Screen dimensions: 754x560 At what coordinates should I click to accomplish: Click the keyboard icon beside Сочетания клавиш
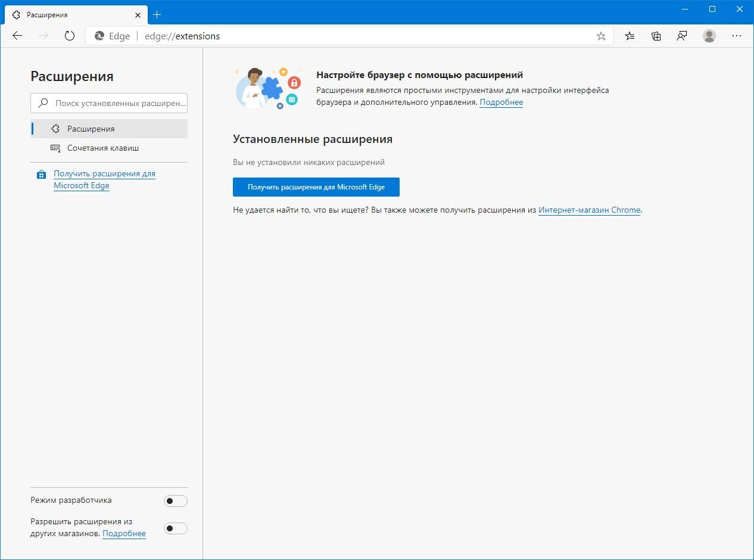[55, 148]
